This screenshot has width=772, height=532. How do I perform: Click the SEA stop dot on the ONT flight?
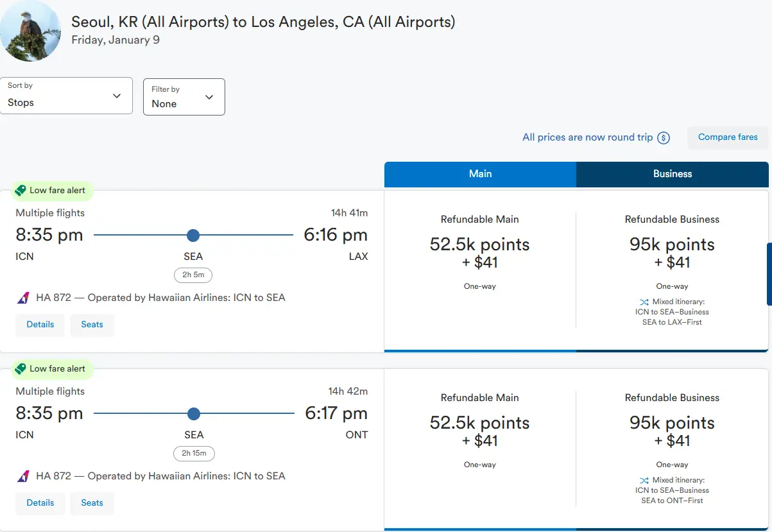tap(194, 414)
